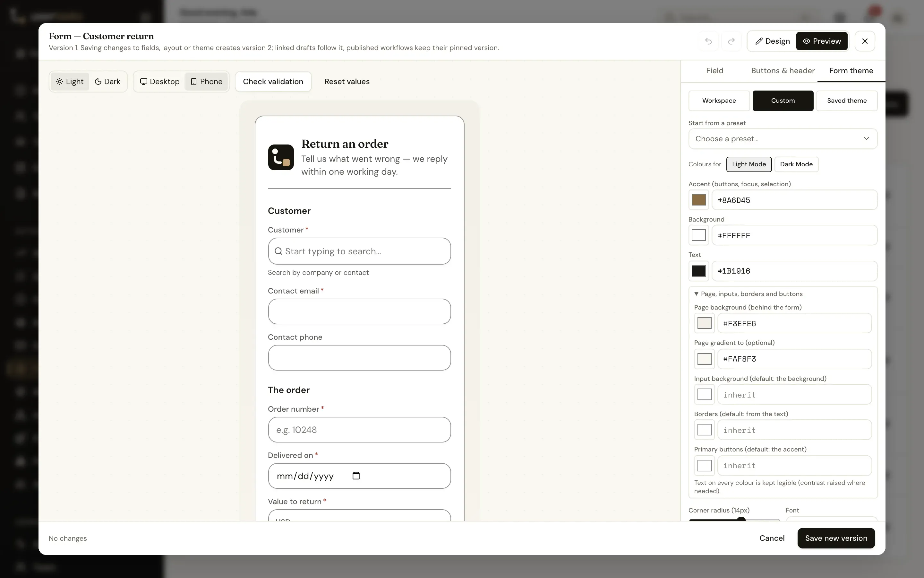Switch preview to Dark mode

coord(107,82)
